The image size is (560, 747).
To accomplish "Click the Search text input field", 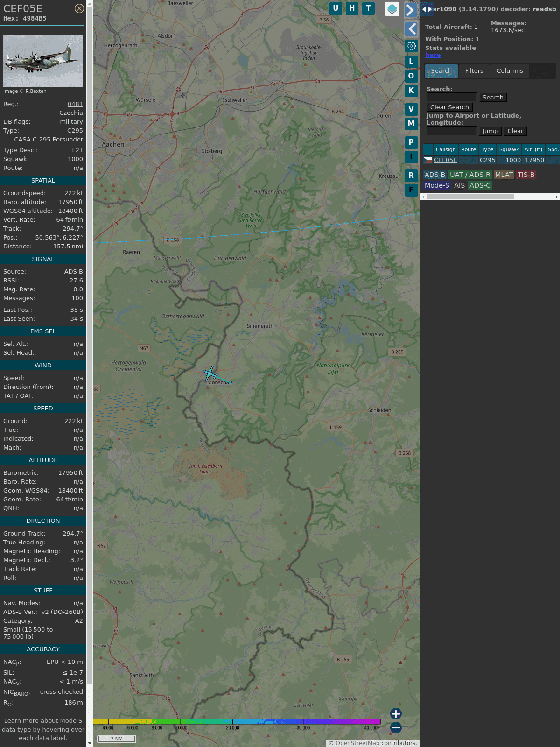I will click(x=451, y=97).
